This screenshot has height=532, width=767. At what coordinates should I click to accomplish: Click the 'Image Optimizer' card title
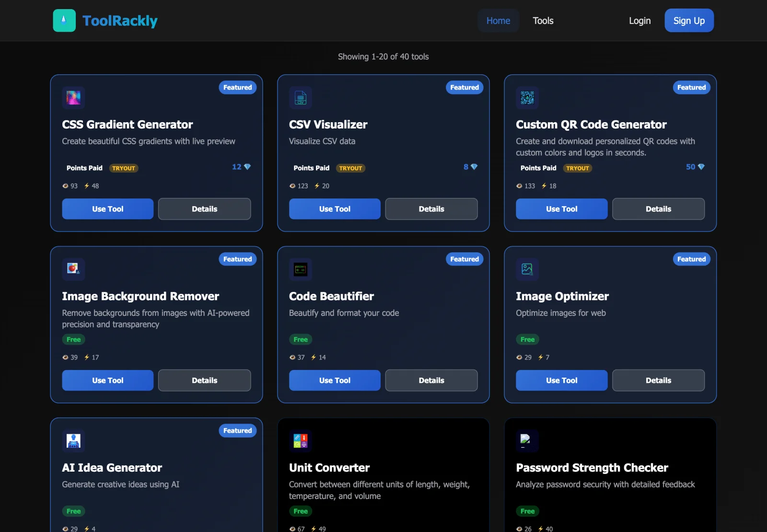tap(562, 296)
